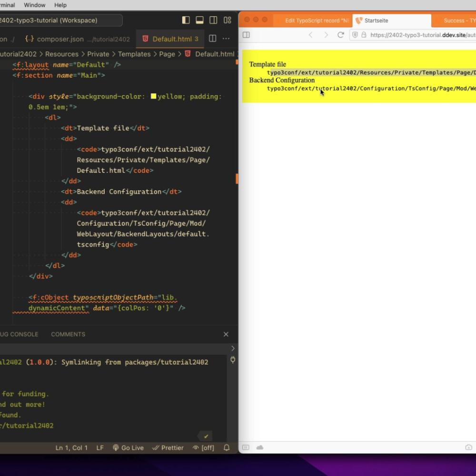Go forward in the browser
Image resolution: width=476 pixels, height=476 pixels.
[326, 35]
